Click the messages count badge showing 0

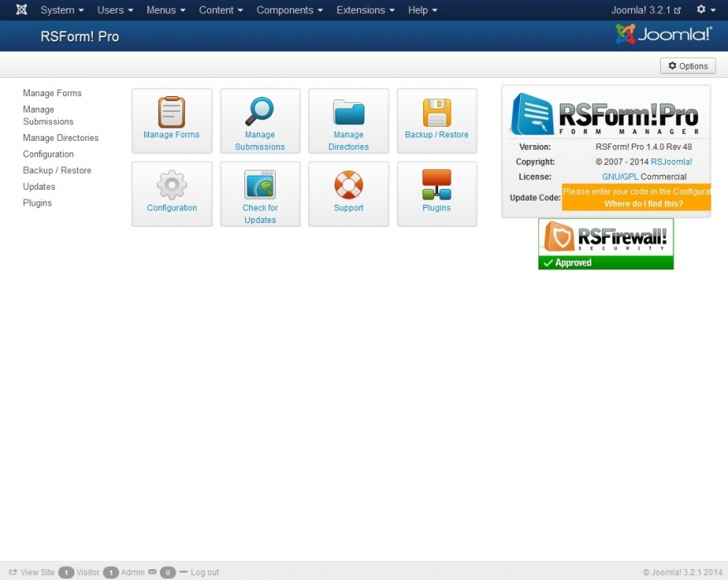pyautogui.click(x=167, y=573)
